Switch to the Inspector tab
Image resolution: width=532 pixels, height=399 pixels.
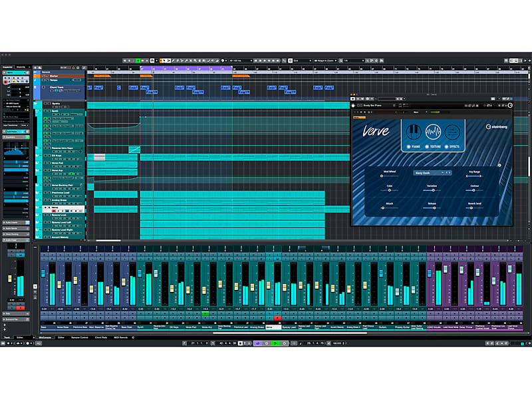(7, 67)
